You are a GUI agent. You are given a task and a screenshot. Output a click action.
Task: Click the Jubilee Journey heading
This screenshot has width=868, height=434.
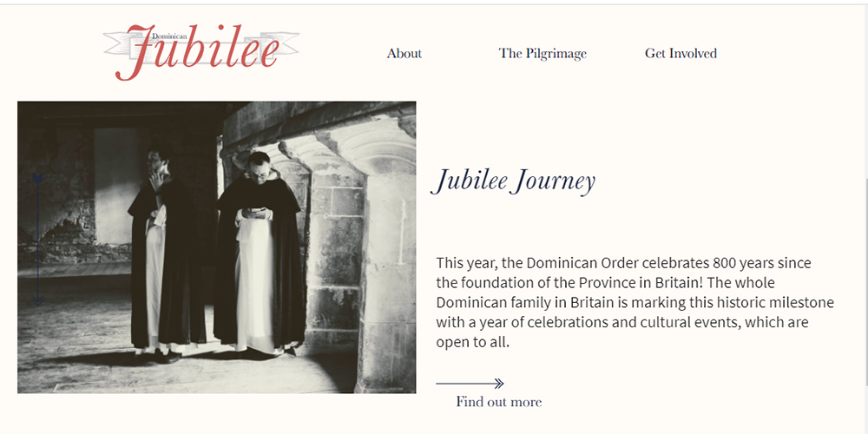pyautogui.click(x=513, y=181)
